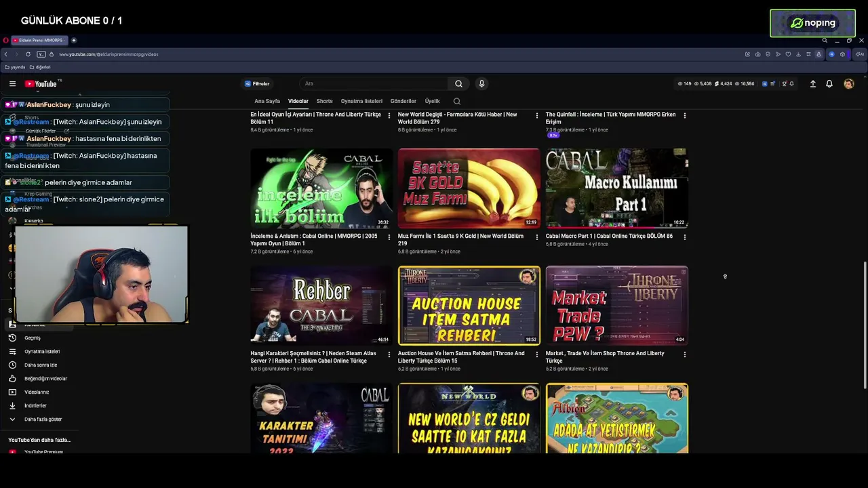Click video title 'Market , Trade Ve İtem Shop'
The image size is (868, 488).
pos(605,357)
